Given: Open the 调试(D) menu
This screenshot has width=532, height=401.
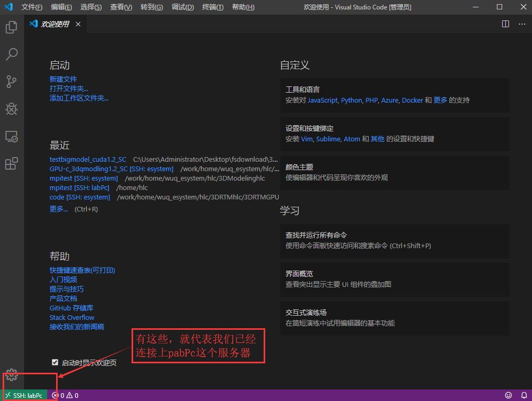Looking at the screenshot, I should point(182,7).
